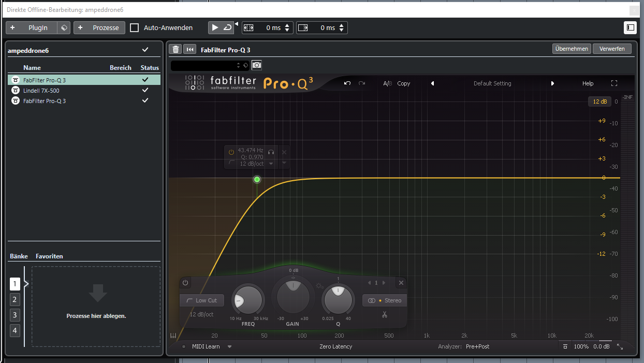Switch to the previous preset with left arrow
644x363 pixels.
coord(432,83)
